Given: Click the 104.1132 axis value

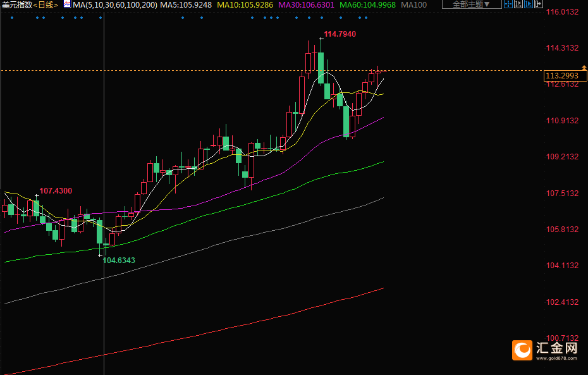Looking at the screenshot, I should click(562, 265).
